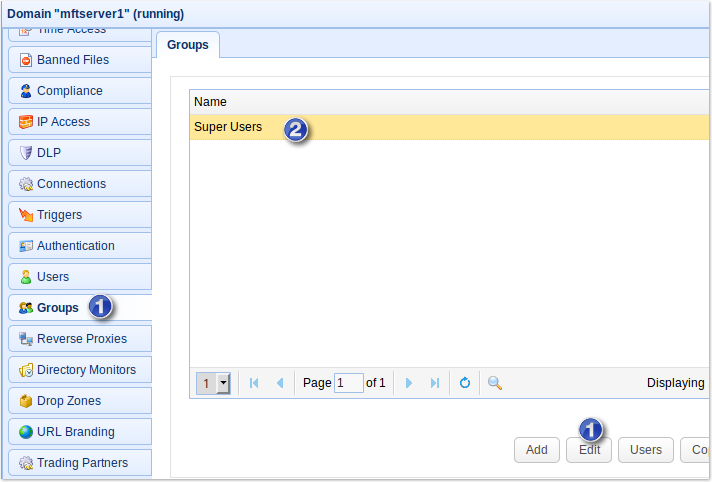Go to next page arrow icon
Viewport: 712px width, 482px height.
409,383
